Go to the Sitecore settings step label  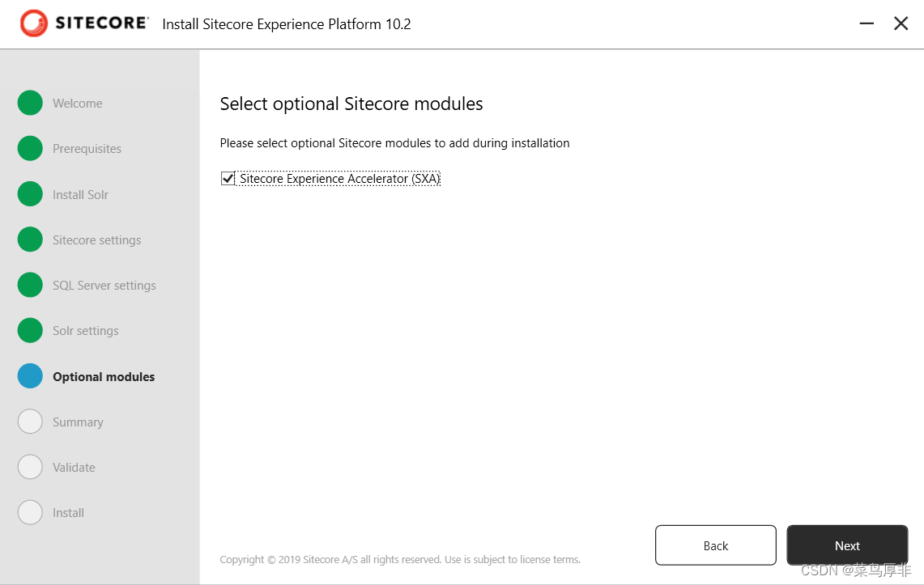[96, 240]
